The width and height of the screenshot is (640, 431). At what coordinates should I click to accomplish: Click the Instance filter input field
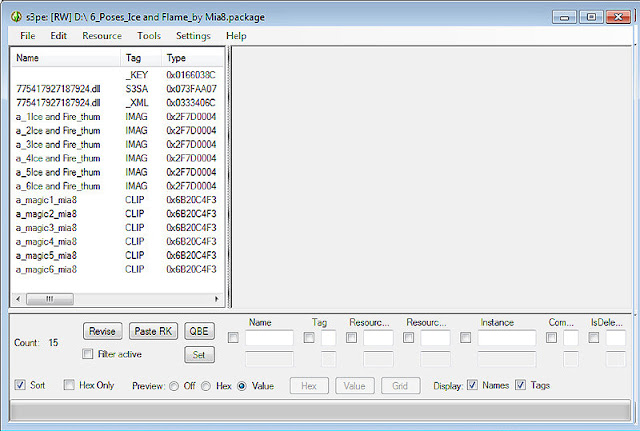[x=507, y=338]
